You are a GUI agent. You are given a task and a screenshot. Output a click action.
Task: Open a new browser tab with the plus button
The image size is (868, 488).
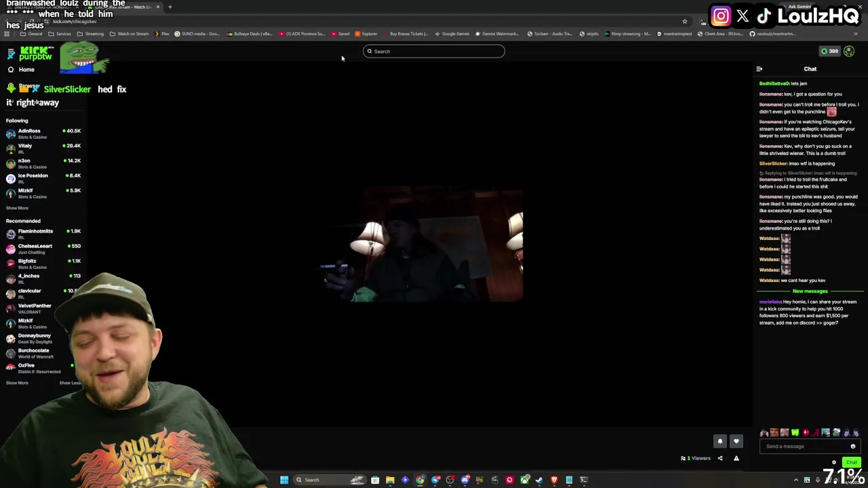(170, 7)
